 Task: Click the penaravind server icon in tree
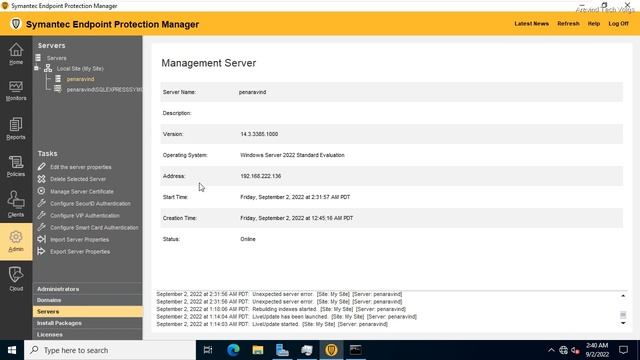click(58, 78)
